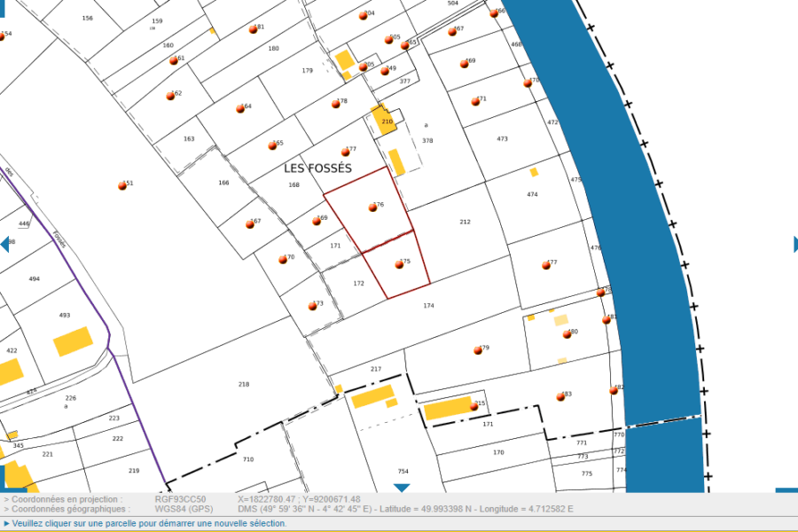Click parcel number 163
This screenshot has height=532, width=798.
(x=189, y=139)
